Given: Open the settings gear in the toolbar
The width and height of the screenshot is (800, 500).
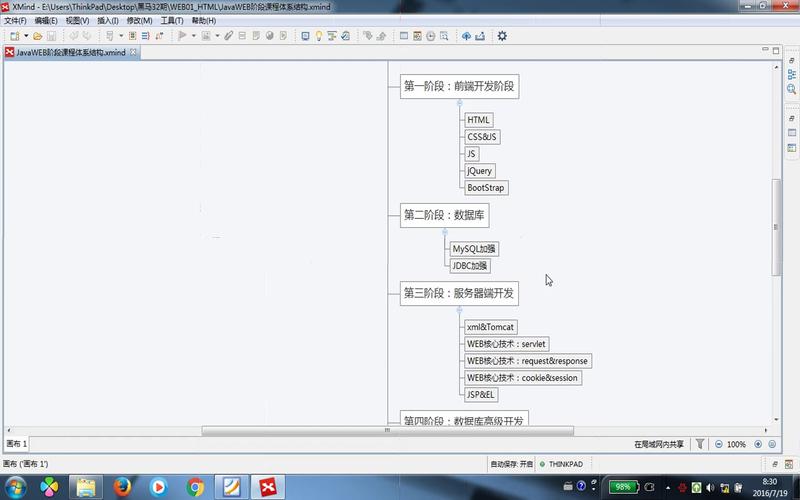Looking at the screenshot, I should pos(502,36).
